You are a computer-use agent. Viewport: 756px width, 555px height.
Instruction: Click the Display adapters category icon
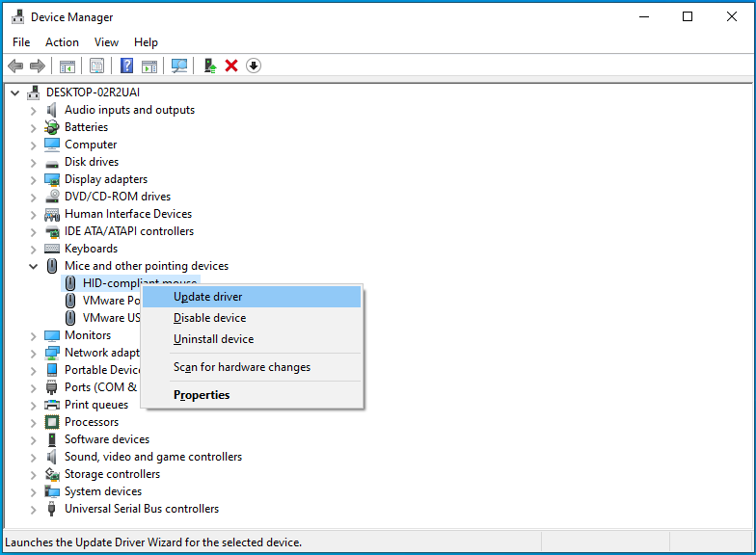(x=52, y=179)
